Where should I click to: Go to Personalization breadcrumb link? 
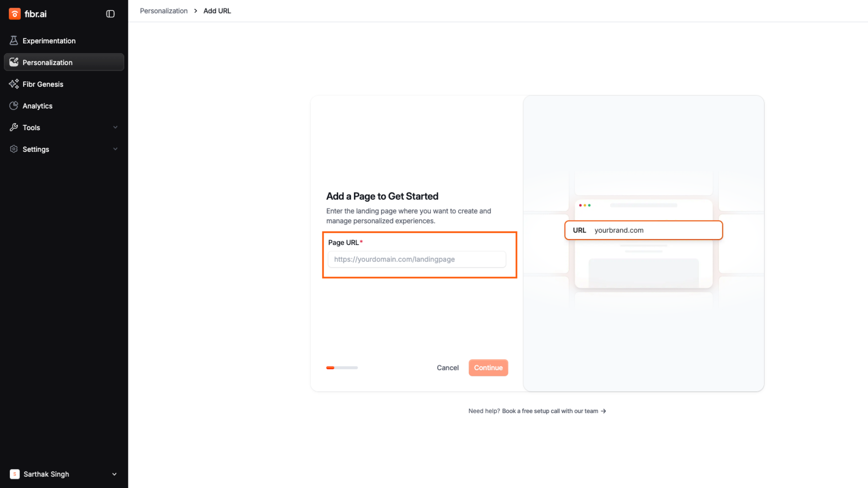(164, 11)
